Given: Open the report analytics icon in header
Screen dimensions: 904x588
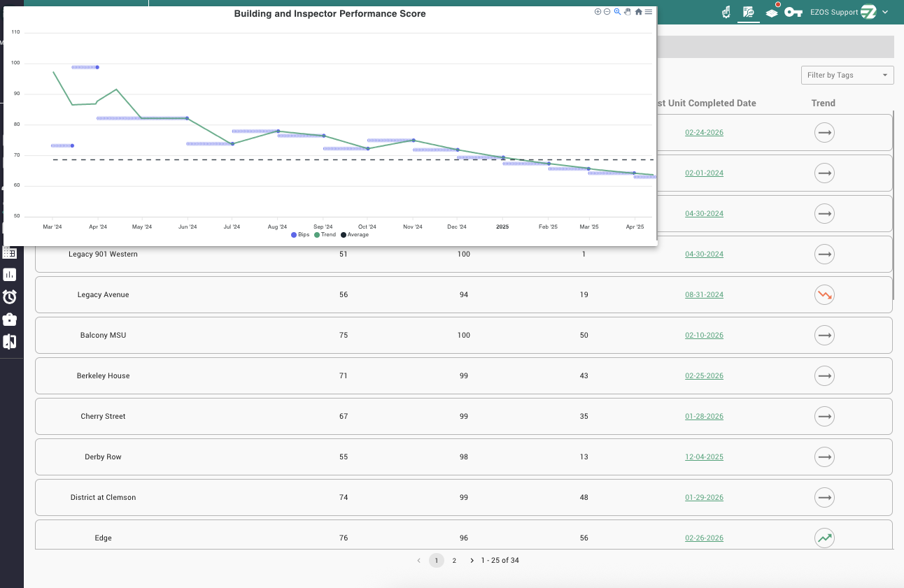Looking at the screenshot, I should (x=749, y=12).
